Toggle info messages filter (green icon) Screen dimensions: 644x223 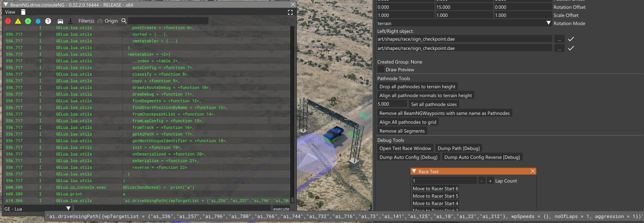tap(28, 21)
